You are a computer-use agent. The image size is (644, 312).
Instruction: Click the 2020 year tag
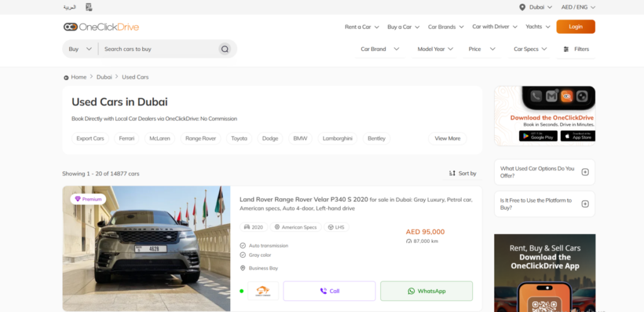coord(254,227)
